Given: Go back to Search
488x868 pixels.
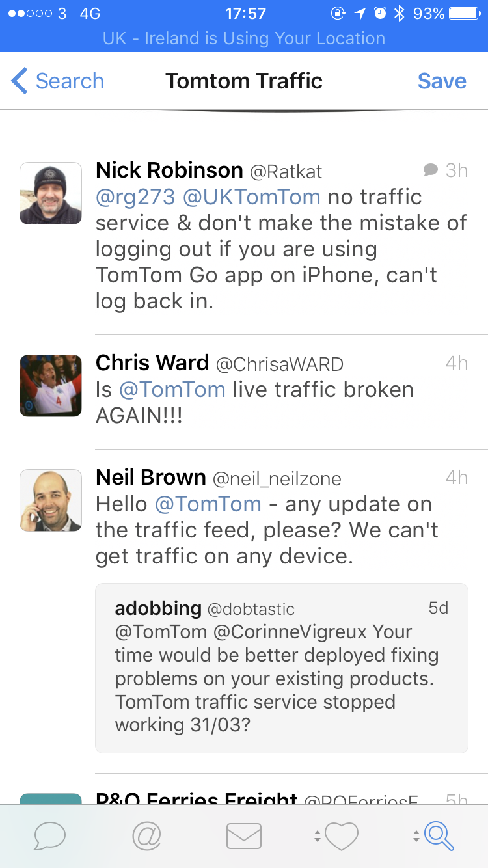Looking at the screenshot, I should (x=57, y=81).
